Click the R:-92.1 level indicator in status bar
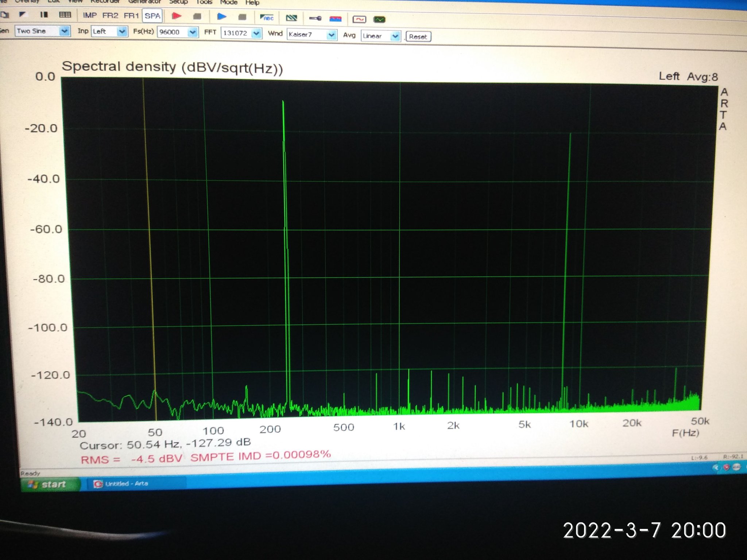747x560 pixels. (x=733, y=456)
